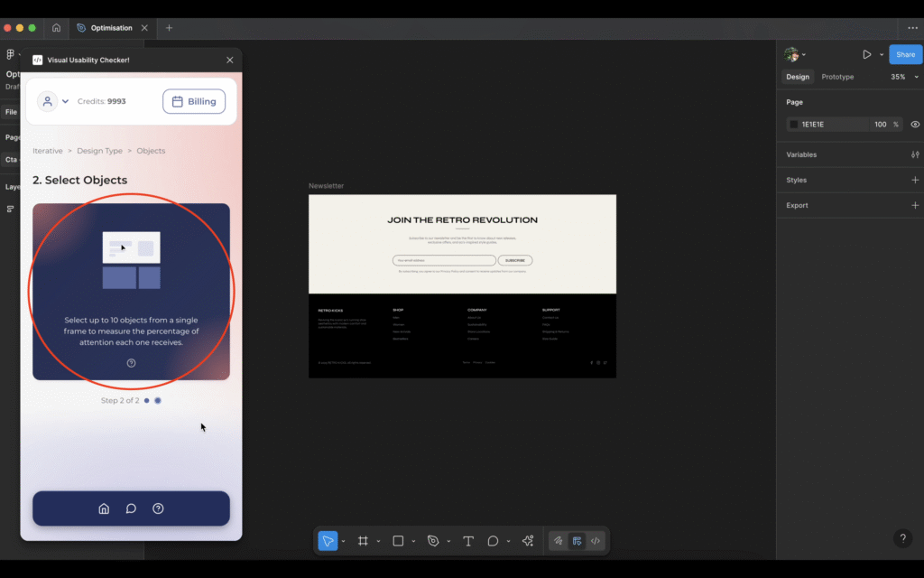Click the blue Share button
This screenshot has width=924, height=578.
tap(905, 54)
